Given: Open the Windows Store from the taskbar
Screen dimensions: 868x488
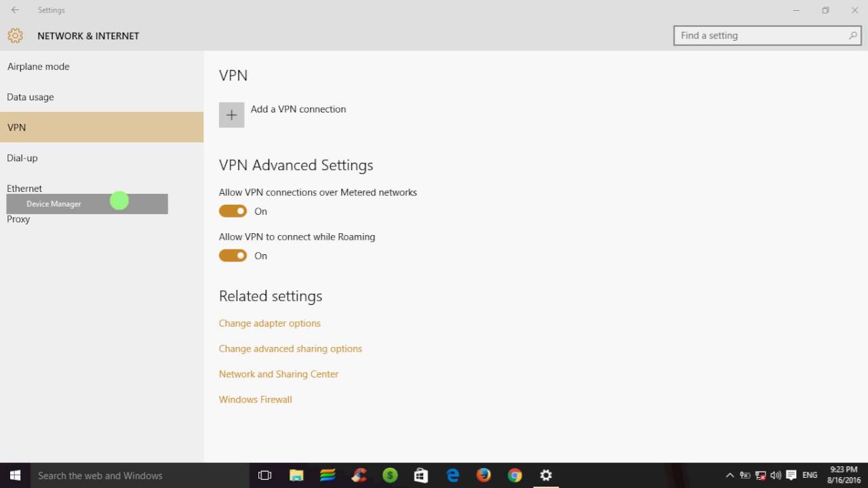Looking at the screenshot, I should click(420, 475).
